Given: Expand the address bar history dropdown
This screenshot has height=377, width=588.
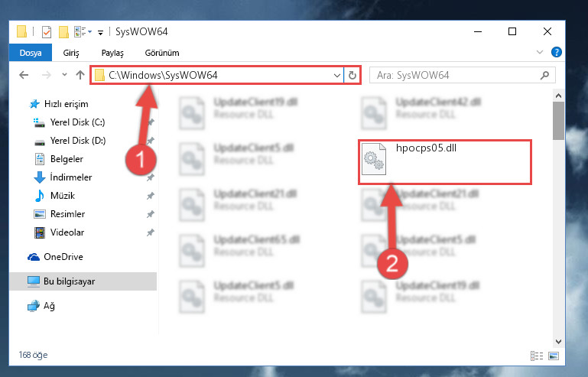Looking at the screenshot, I should coord(336,76).
